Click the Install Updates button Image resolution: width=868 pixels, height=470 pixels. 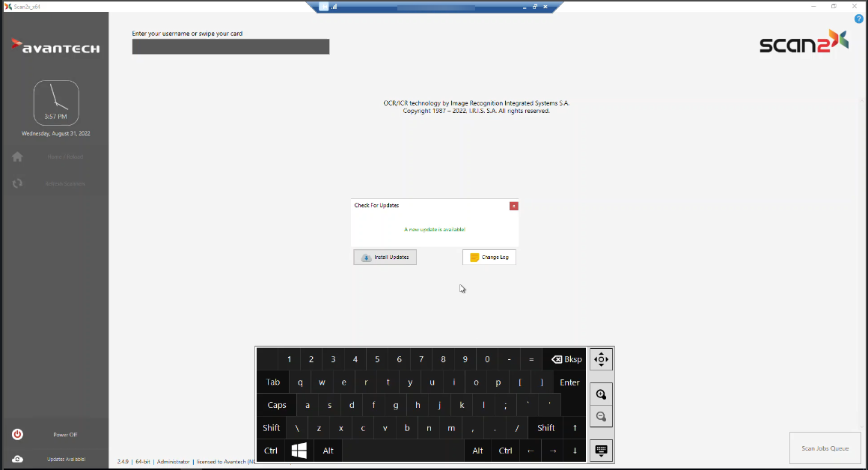[x=385, y=257]
